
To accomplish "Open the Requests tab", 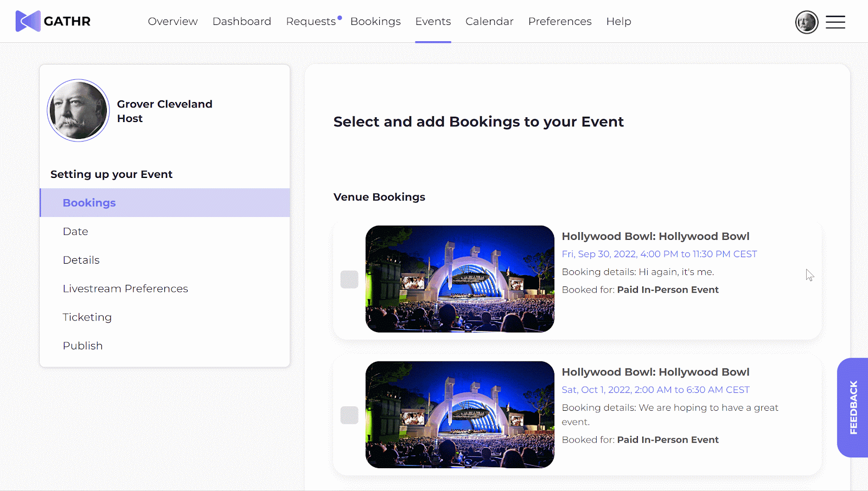I will [311, 21].
